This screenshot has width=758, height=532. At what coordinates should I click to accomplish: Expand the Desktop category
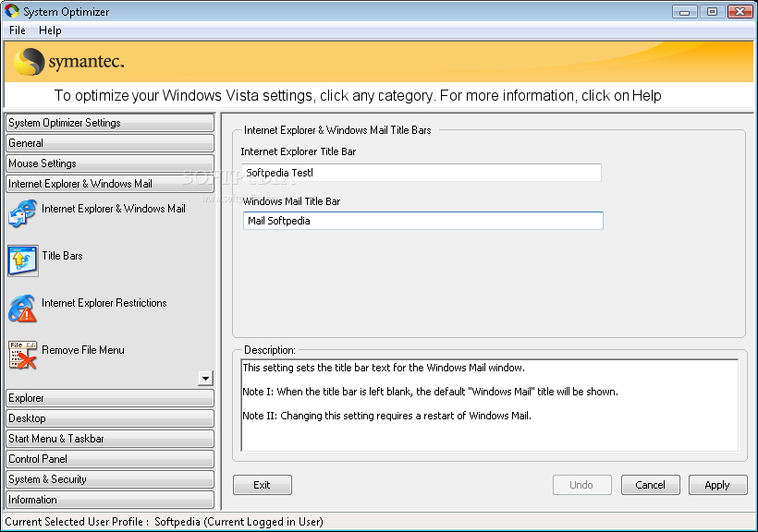tap(110, 418)
